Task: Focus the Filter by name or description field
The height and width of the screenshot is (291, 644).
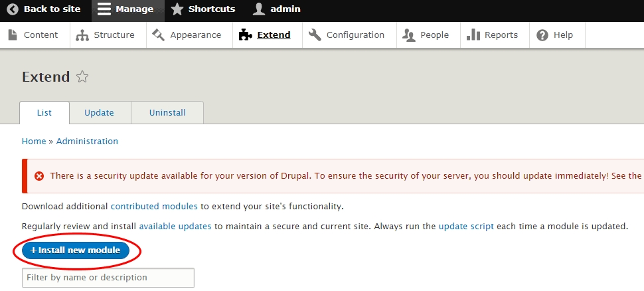Action: pos(108,277)
